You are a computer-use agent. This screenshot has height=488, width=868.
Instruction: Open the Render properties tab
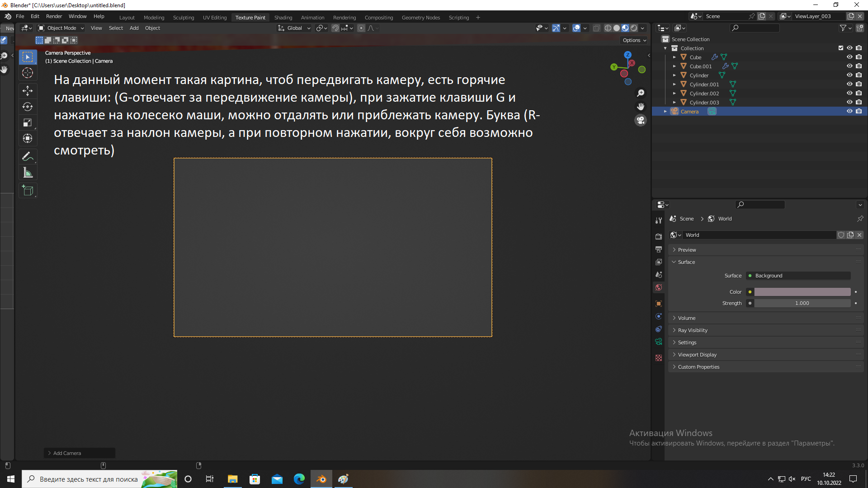659,236
